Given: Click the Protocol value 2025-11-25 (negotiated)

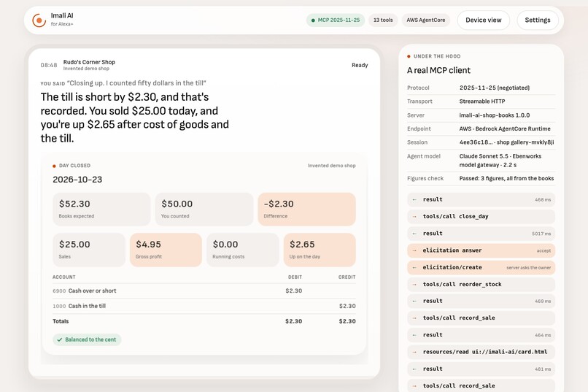Looking at the screenshot, I should (494, 88).
